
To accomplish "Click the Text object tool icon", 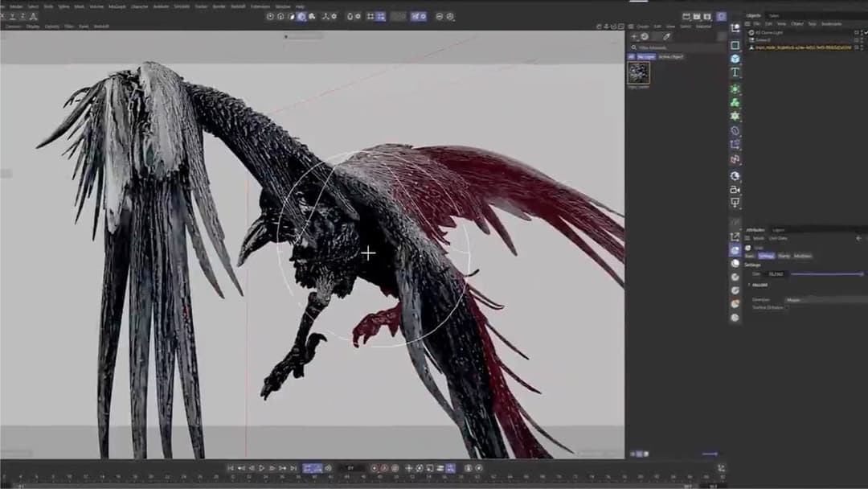I will (x=735, y=72).
